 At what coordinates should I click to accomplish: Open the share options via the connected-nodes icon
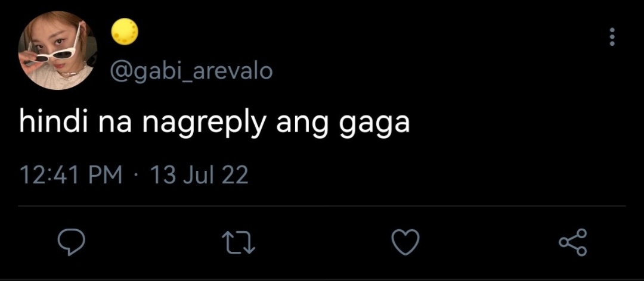pyautogui.click(x=573, y=242)
